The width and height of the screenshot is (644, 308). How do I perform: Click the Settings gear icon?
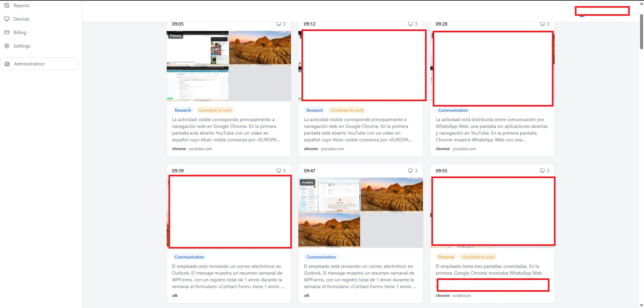tap(7, 46)
